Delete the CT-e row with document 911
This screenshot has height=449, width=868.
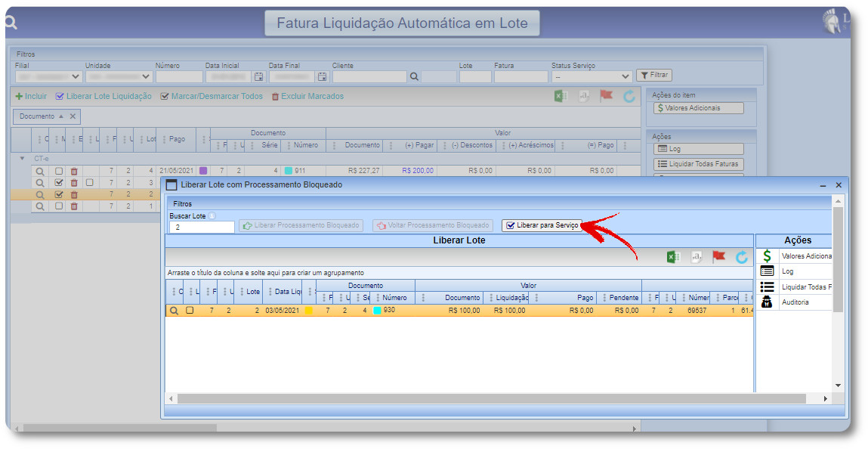(x=74, y=172)
